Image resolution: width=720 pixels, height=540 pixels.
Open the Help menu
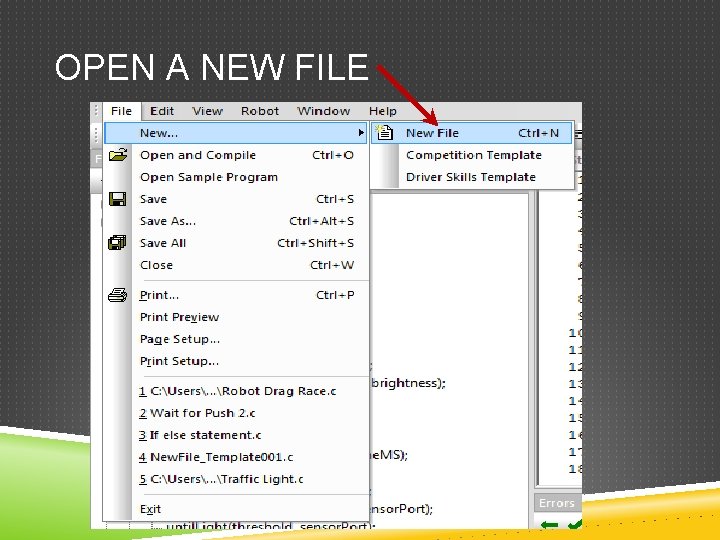pyautogui.click(x=382, y=111)
